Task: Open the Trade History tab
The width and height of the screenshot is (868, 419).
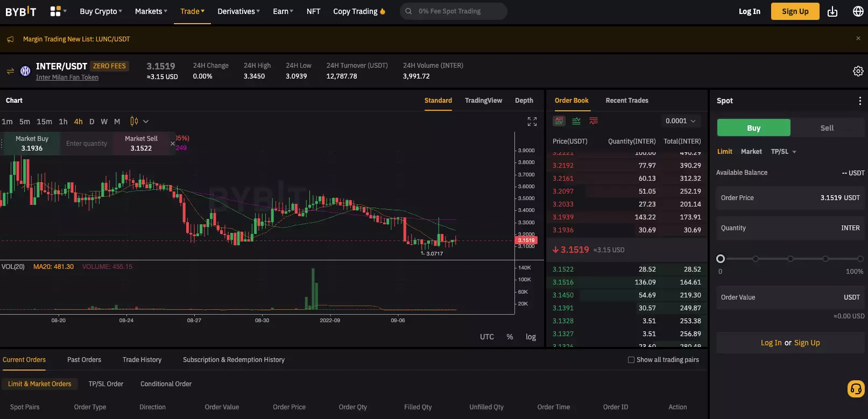Action: click(142, 360)
